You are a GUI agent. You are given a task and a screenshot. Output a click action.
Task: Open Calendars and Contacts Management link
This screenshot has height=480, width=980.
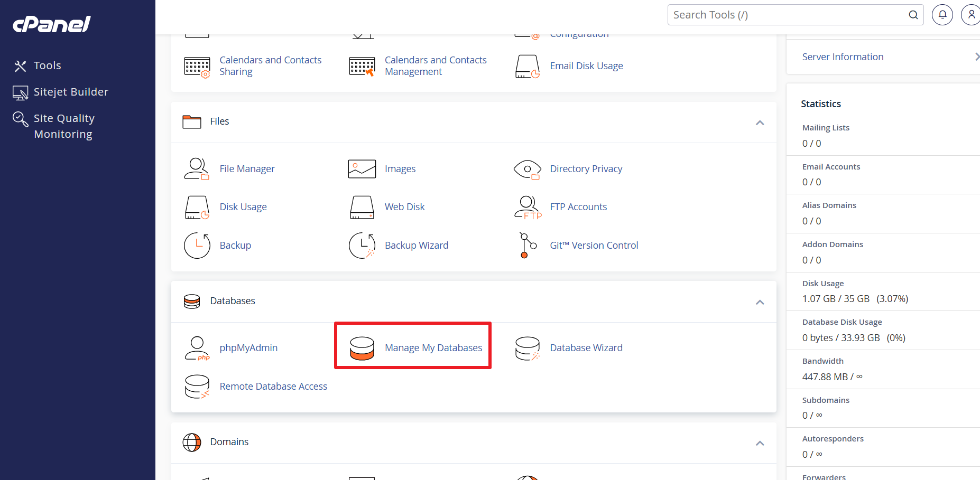coord(436,66)
